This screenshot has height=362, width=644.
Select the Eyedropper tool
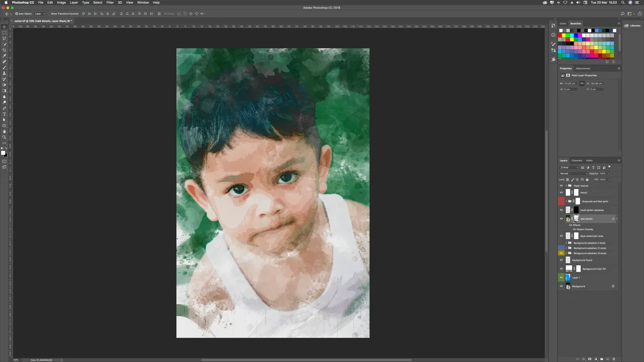5,56
